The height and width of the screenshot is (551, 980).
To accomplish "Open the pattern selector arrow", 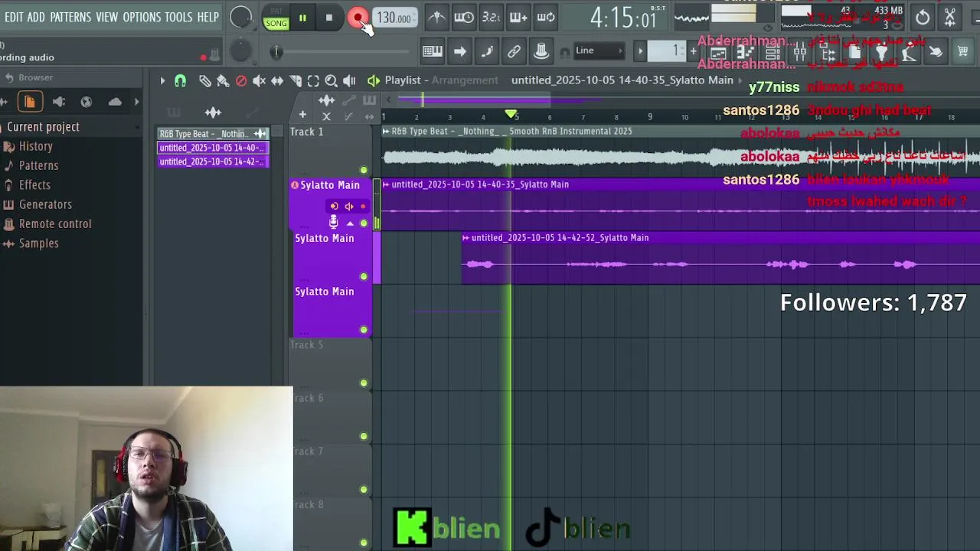I will tap(640, 51).
